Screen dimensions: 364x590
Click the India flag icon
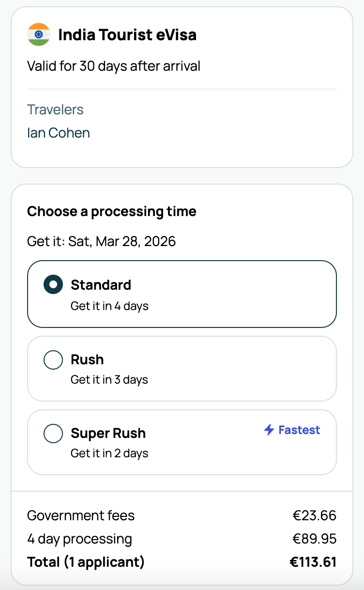pos(39,35)
